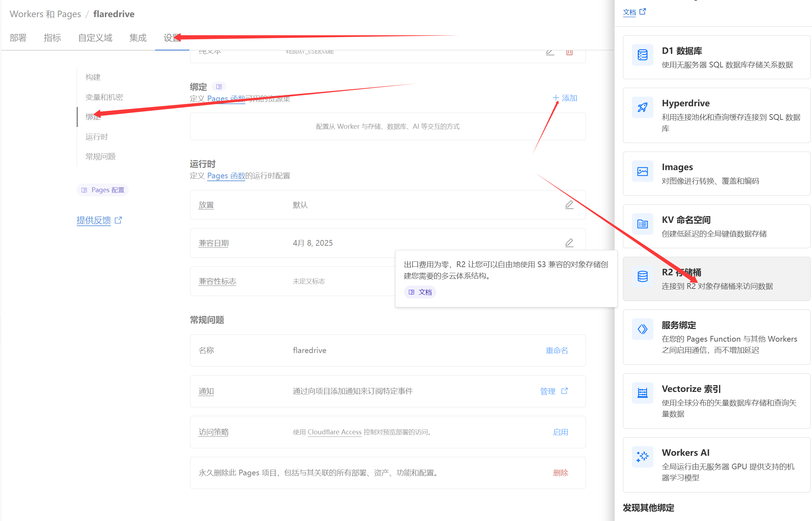Click the 4月 8, 2025 date value
The width and height of the screenshot is (812, 521).
(313, 243)
